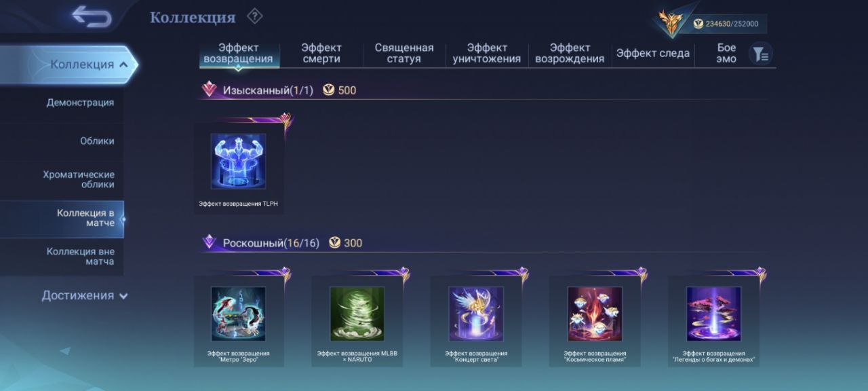Select the TLPH recall effect icon

238,162
